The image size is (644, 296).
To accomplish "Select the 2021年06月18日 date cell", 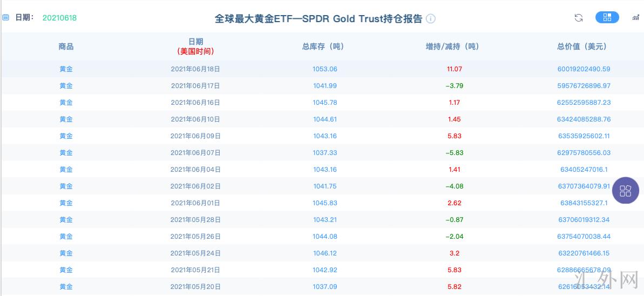I will point(195,69).
